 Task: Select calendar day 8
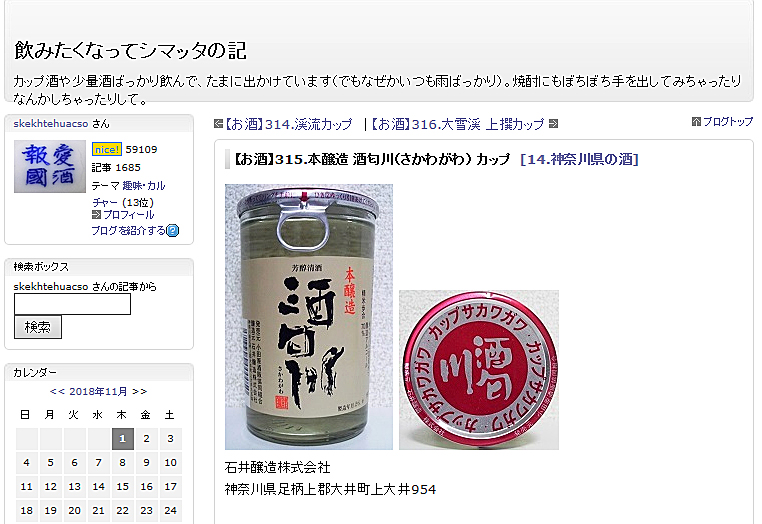[x=122, y=463]
